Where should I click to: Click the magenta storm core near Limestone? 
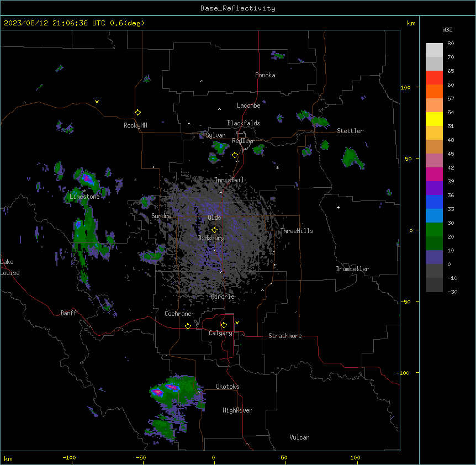pyautogui.click(x=87, y=178)
